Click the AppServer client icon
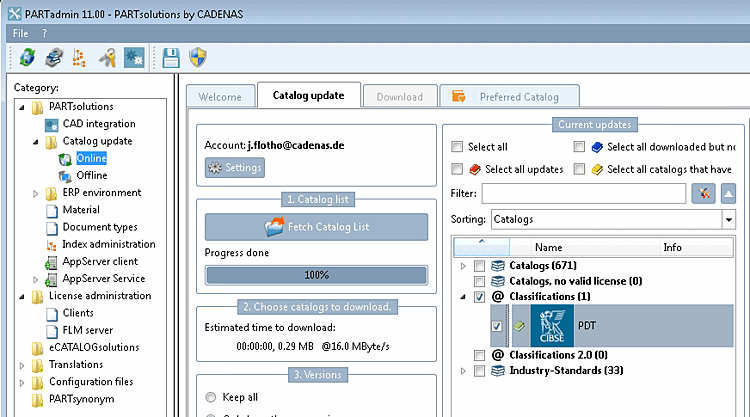This screenshot has height=417, width=750. click(x=51, y=263)
